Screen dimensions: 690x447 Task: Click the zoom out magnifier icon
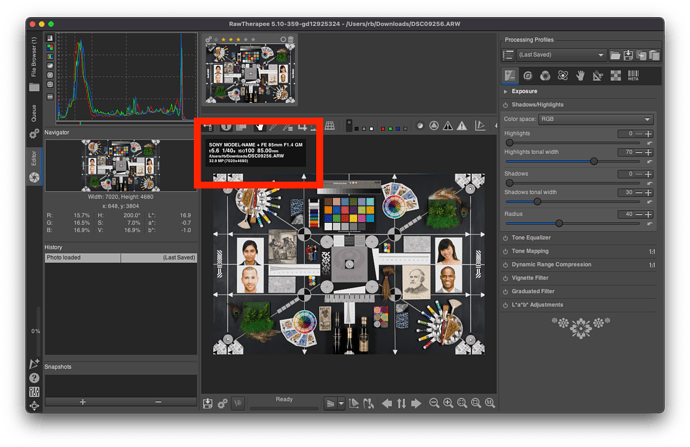[x=434, y=403]
